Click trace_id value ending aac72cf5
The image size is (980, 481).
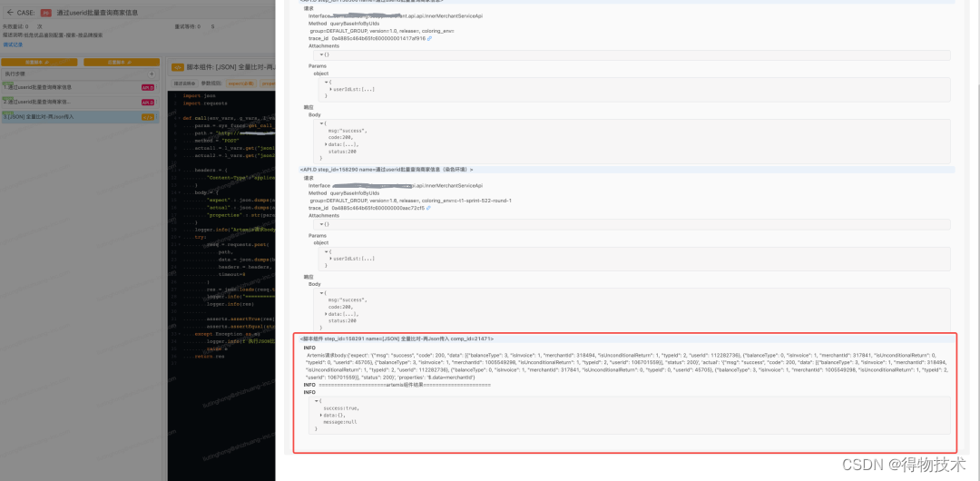pos(377,208)
